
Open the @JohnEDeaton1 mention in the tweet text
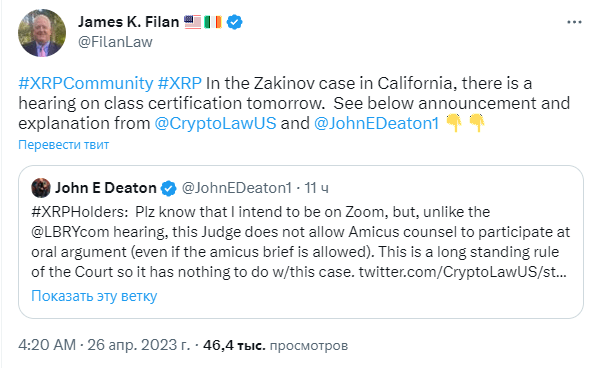[x=376, y=123]
